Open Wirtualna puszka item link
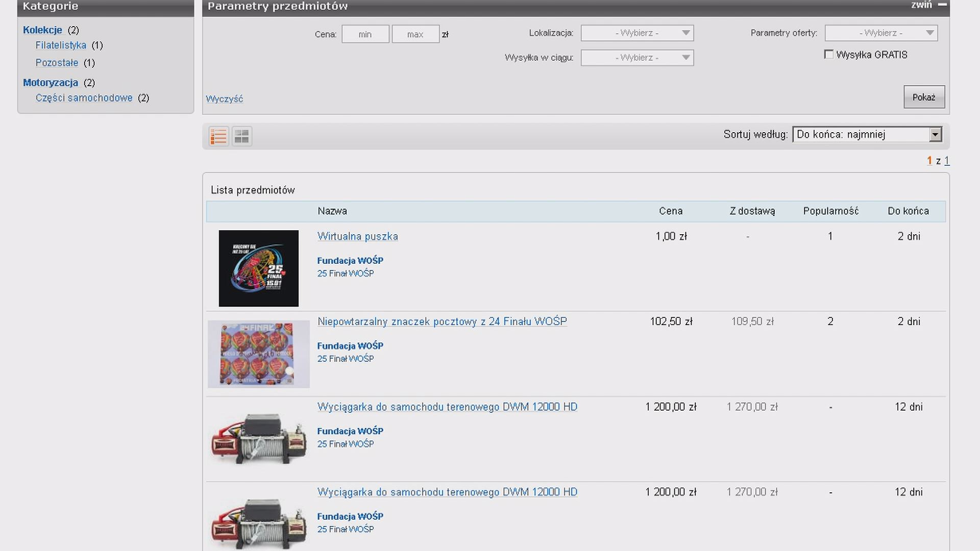The height and width of the screenshot is (551, 980). 357,236
